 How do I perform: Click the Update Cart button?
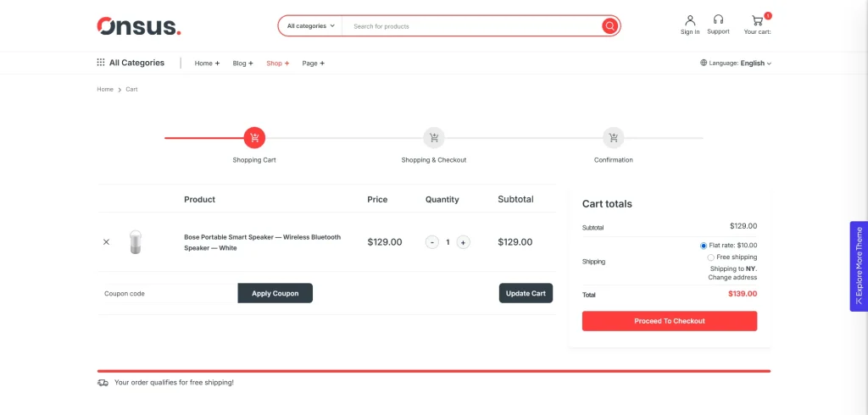pos(526,293)
